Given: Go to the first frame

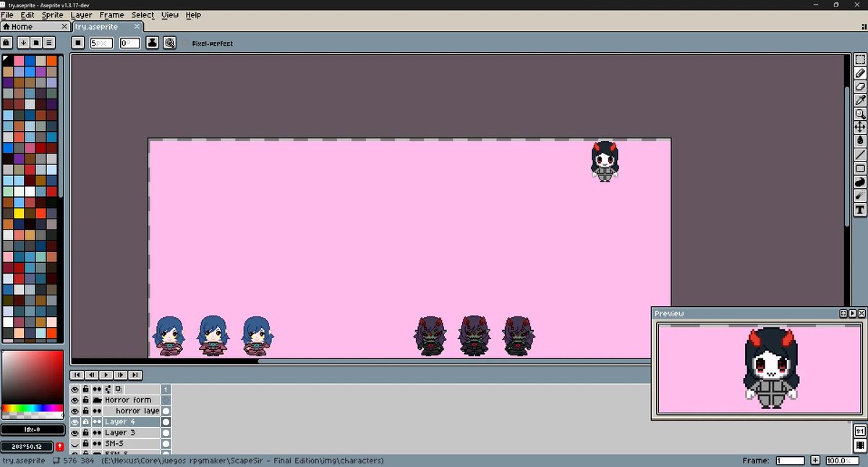Looking at the screenshot, I should [77, 374].
